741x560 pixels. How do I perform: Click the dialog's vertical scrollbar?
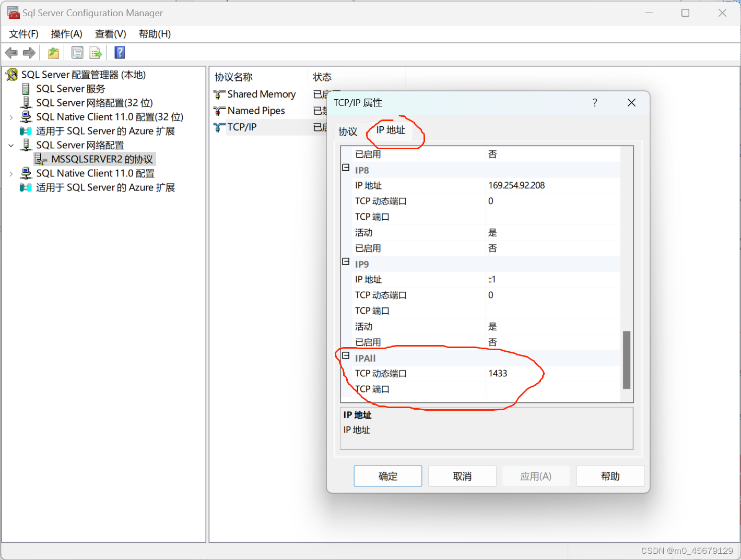(x=626, y=360)
